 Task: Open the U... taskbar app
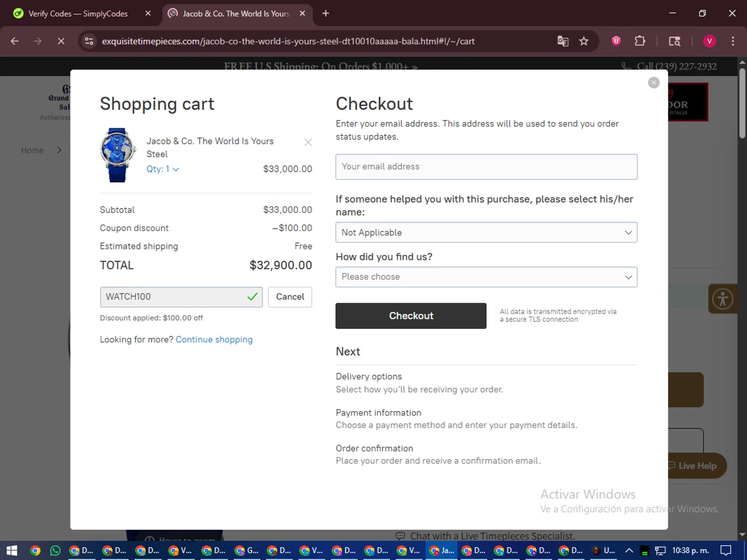pos(604,551)
